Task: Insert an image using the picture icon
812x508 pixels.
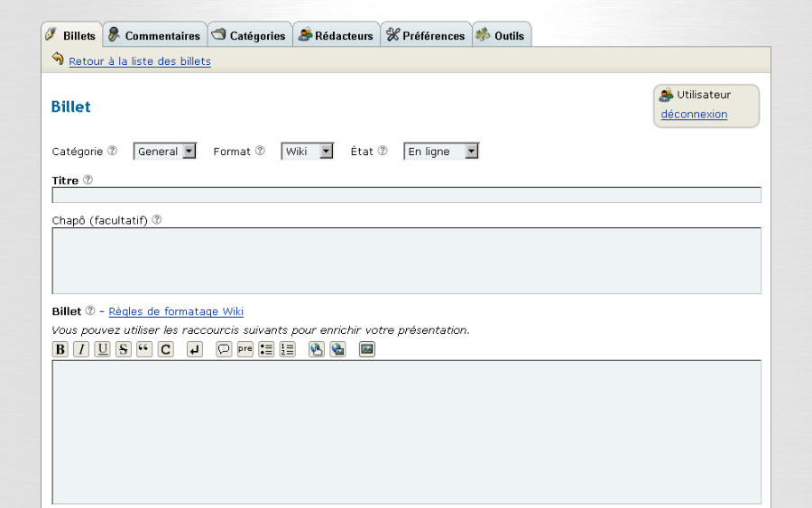Action: tap(366, 349)
